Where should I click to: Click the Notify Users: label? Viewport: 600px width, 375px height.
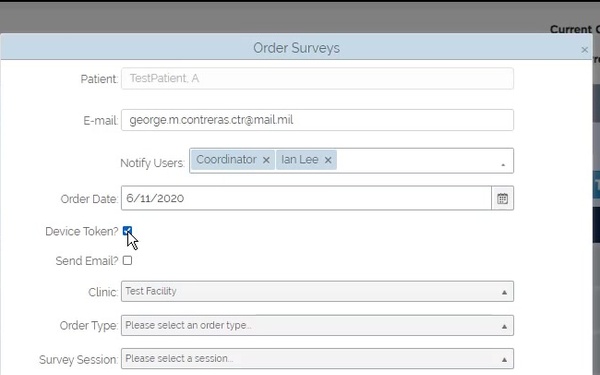153,163
